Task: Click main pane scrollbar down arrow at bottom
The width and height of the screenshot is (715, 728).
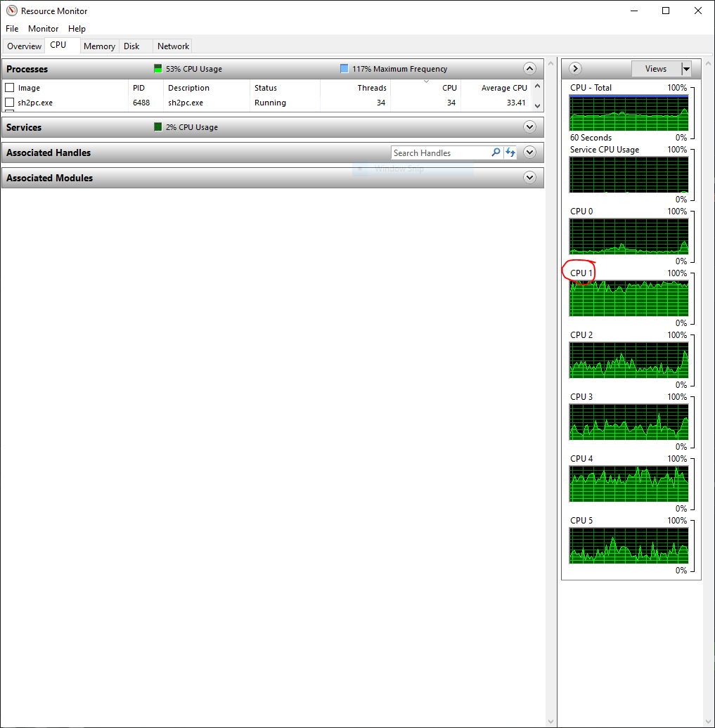Action: 550,722
